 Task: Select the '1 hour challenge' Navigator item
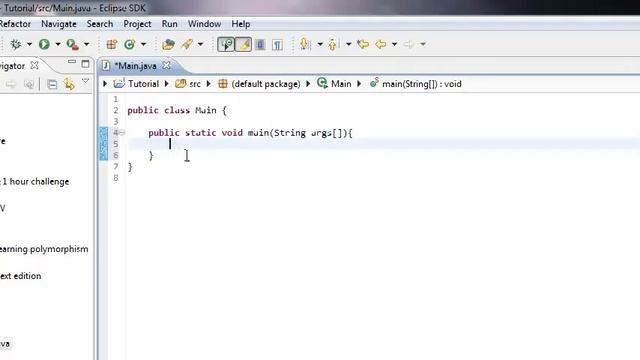(x=35, y=182)
